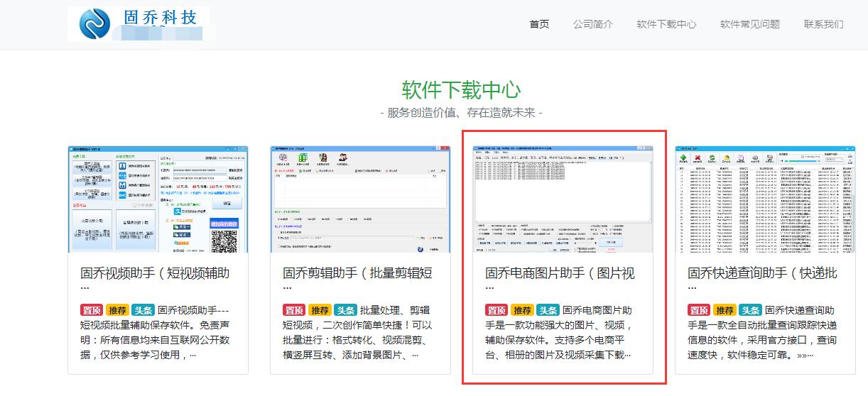Image resolution: width=868 pixels, height=396 pixels.
Task: Click the 软件下载中心 green page heading
Action: click(x=462, y=90)
